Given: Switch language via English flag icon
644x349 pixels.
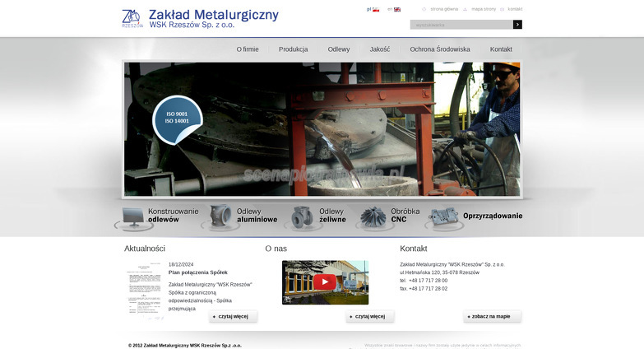Looking at the screenshot, I should pyautogui.click(x=397, y=9).
